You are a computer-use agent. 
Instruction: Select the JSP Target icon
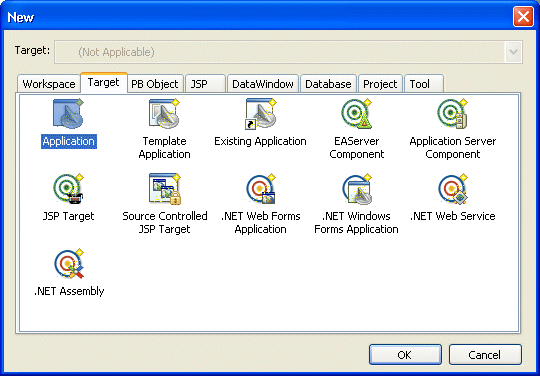click(69, 189)
